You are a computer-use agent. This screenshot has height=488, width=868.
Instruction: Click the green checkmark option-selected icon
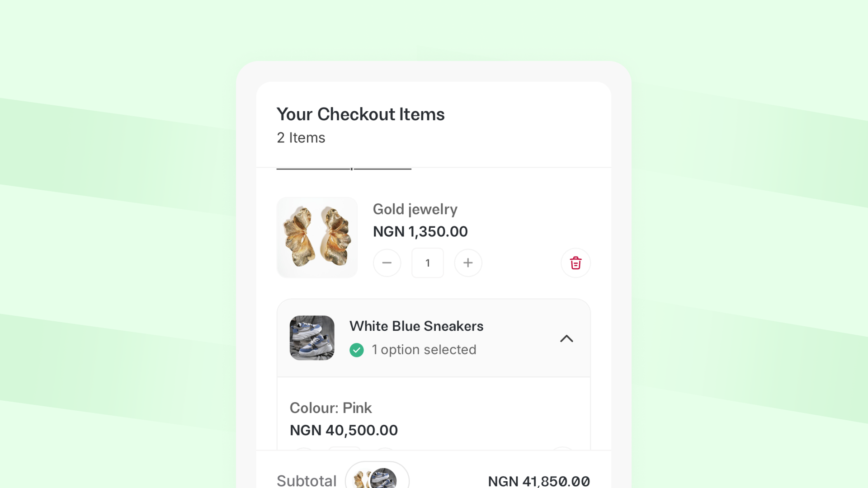tap(357, 350)
